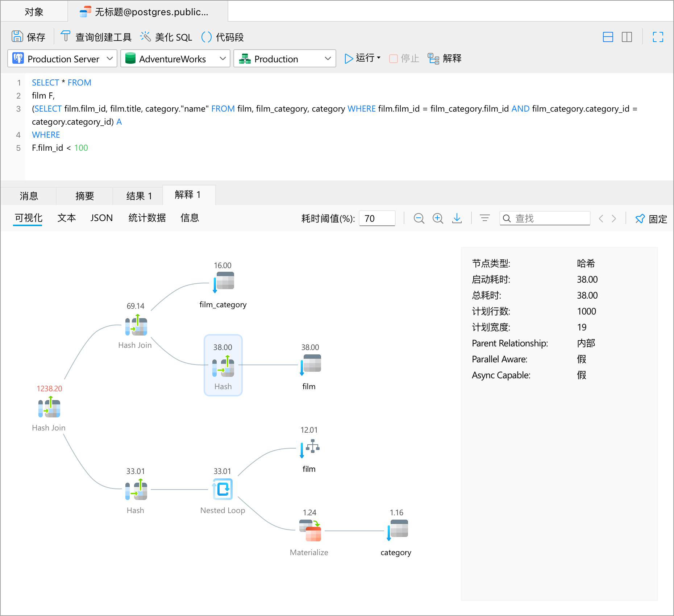Enter fullscreen editor mode
Image resolution: width=674 pixels, height=616 pixels.
(658, 37)
